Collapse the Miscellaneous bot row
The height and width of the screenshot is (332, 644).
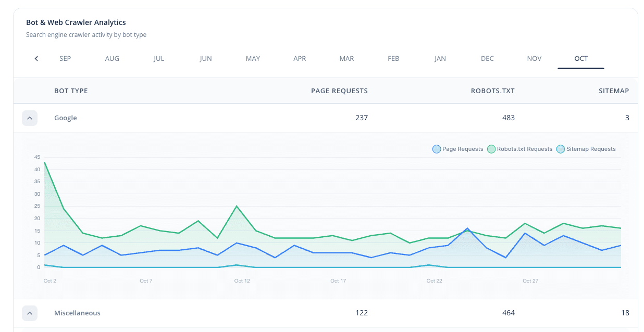point(30,313)
